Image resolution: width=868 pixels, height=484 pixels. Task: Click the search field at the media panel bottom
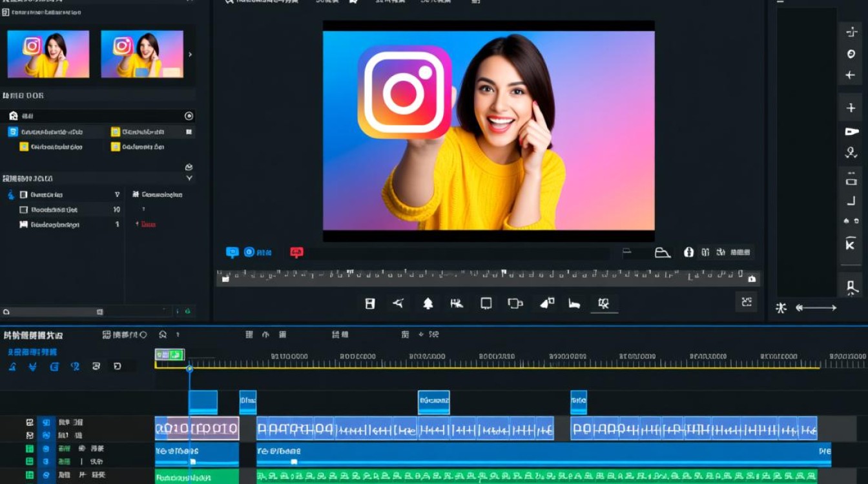53,312
